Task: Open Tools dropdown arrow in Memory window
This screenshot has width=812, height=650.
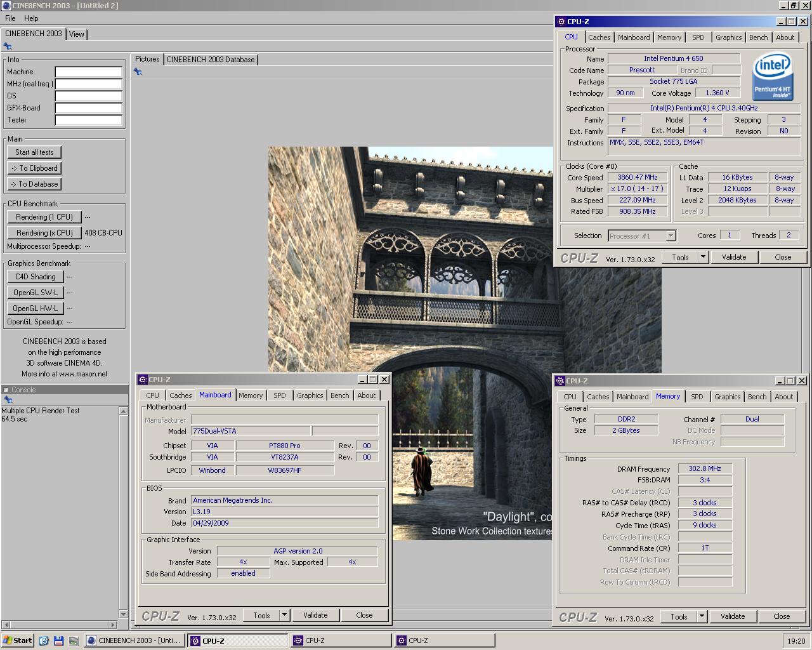Action: point(702,616)
